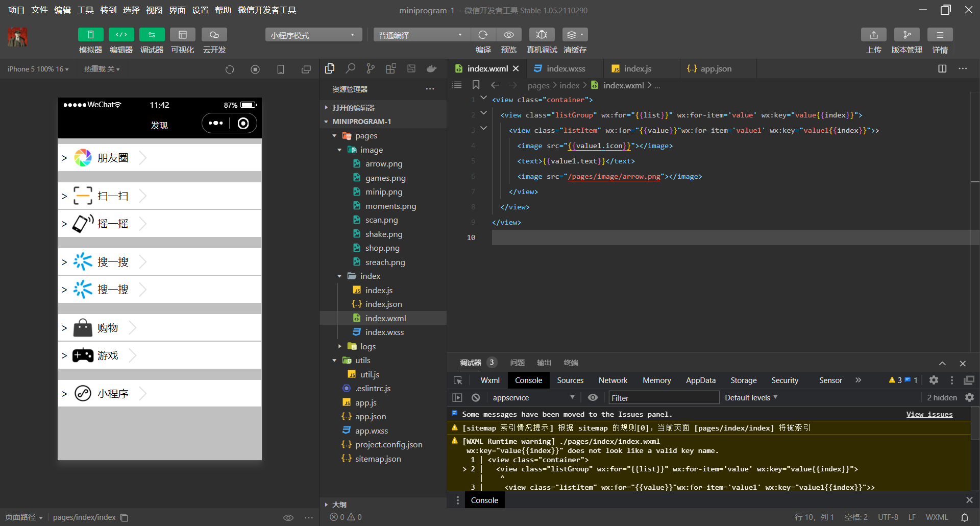Expand the logs folder in file tree
Screen dimensions: 980x526
coord(367,346)
